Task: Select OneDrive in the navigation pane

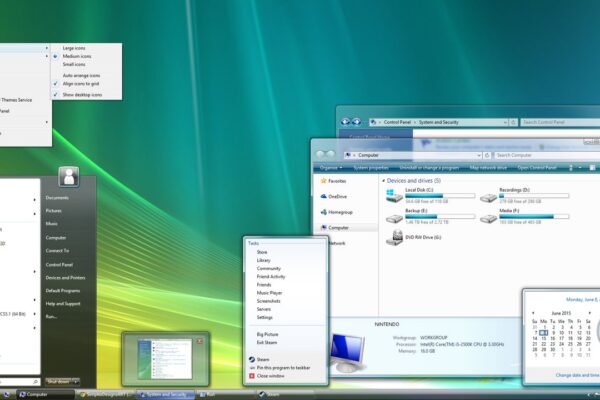Action: click(x=336, y=197)
